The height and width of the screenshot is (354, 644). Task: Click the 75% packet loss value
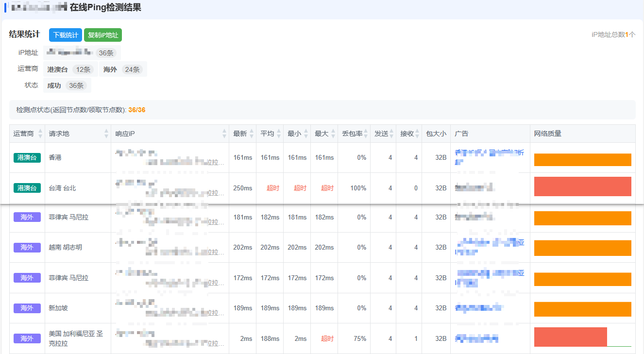point(360,339)
